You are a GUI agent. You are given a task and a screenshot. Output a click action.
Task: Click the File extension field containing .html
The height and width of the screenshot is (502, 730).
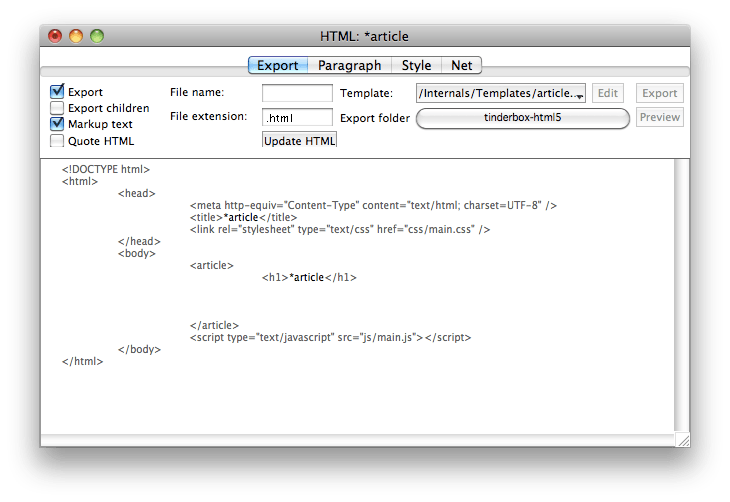click(x=297, y=118)
